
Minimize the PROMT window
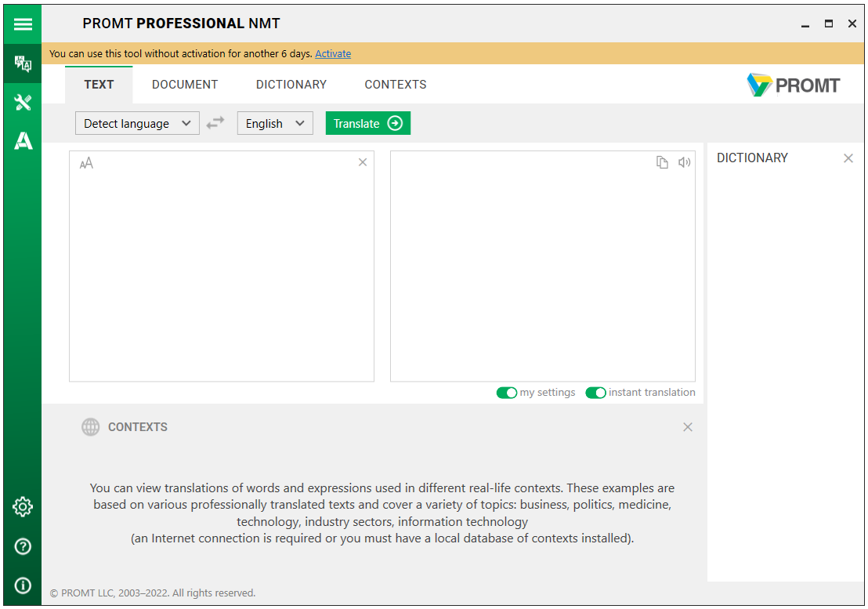click(x=805, y=24)
